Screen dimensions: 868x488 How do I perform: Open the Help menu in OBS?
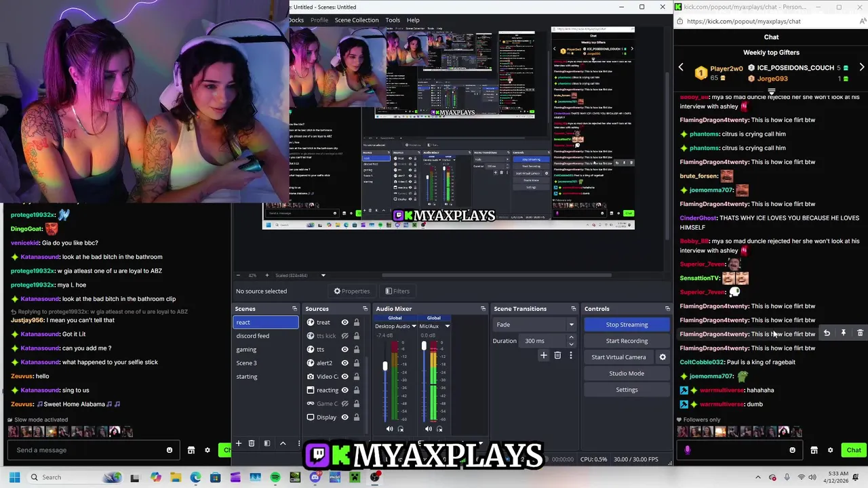[413, 20]
